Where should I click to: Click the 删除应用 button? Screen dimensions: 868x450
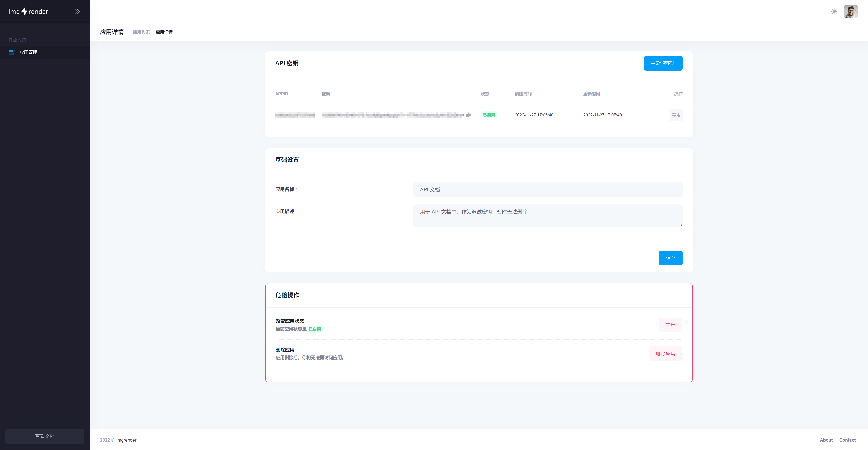point(665,354)
